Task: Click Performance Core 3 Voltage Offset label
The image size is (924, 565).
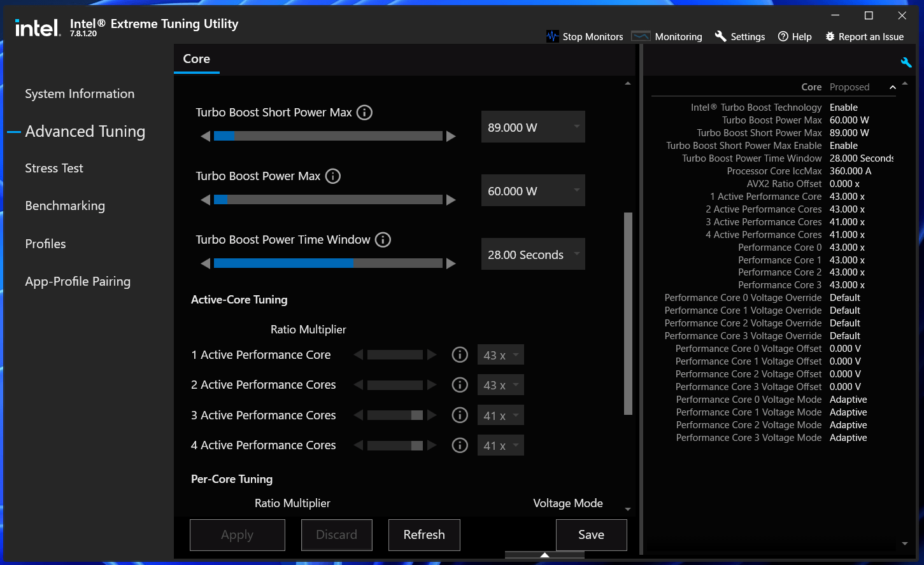Action: pyautogui.click(x=749, y=387)
